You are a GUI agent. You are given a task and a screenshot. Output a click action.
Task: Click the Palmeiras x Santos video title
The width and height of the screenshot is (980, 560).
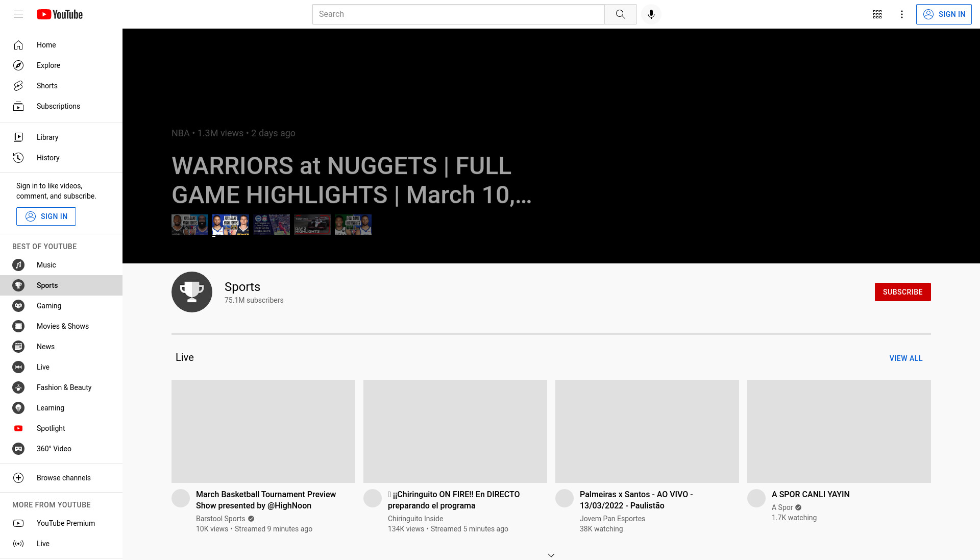point(636,500)
